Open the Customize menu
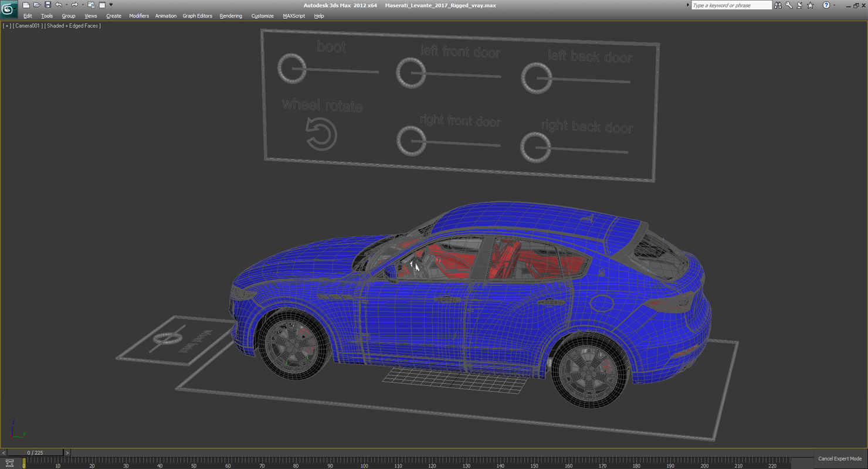This screenshot has width=868, height=469. coord(263,16)
